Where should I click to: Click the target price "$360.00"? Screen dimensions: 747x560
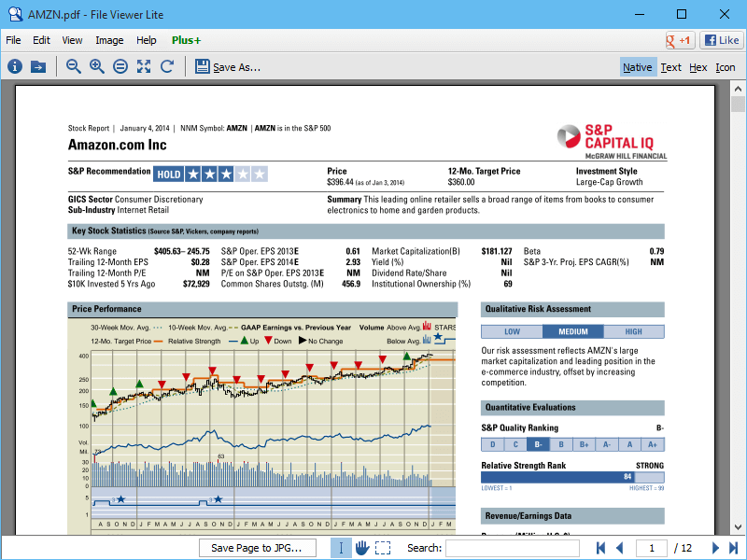[461, 182]
